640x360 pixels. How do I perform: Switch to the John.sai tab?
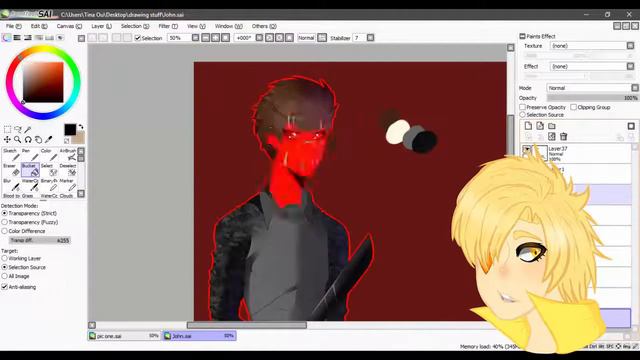[199, 336]
